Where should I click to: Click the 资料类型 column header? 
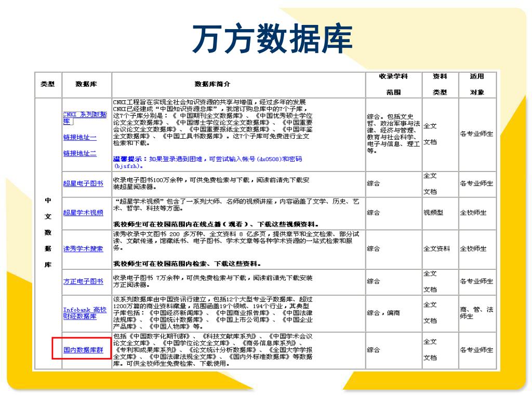pos(440,84)
